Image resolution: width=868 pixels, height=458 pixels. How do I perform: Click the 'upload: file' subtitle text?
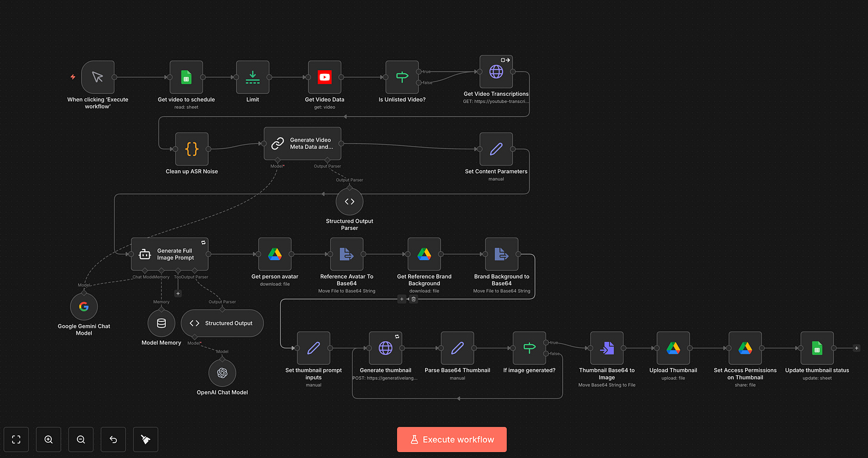pos(673,378)
